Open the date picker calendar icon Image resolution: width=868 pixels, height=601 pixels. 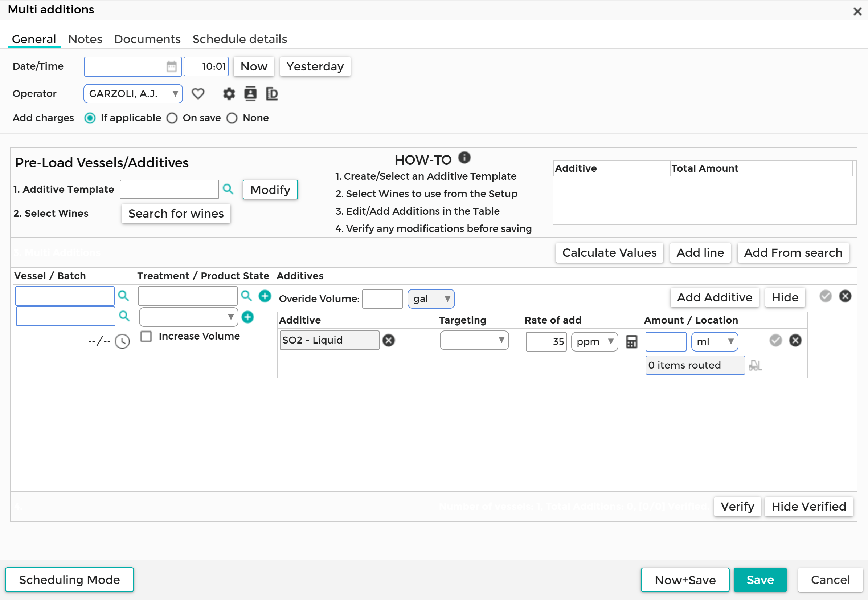click(171, 67)
